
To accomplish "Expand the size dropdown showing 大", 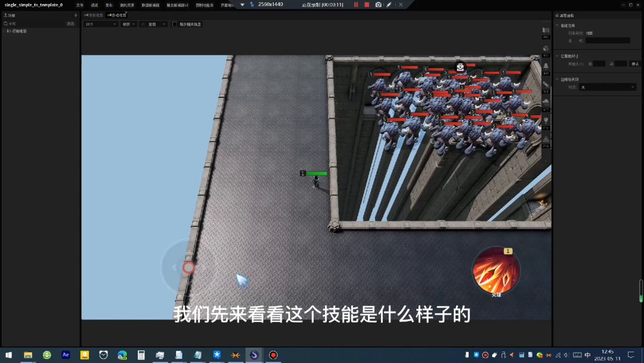I will (x=608, y=87).
